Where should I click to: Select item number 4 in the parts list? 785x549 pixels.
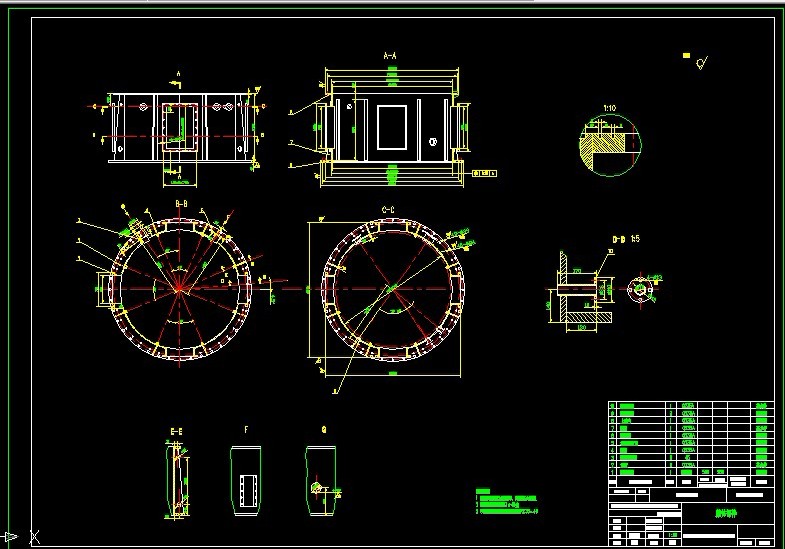[x=612, y=450]
